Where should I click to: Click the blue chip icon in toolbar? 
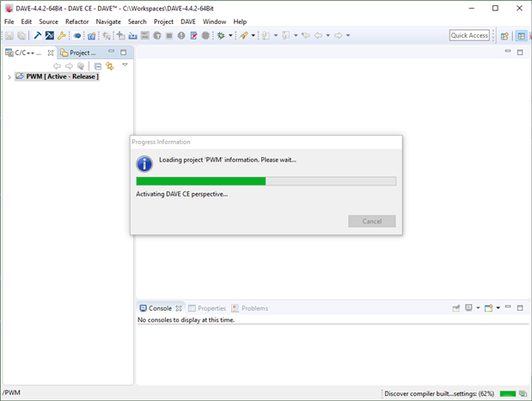pos(77,35)
